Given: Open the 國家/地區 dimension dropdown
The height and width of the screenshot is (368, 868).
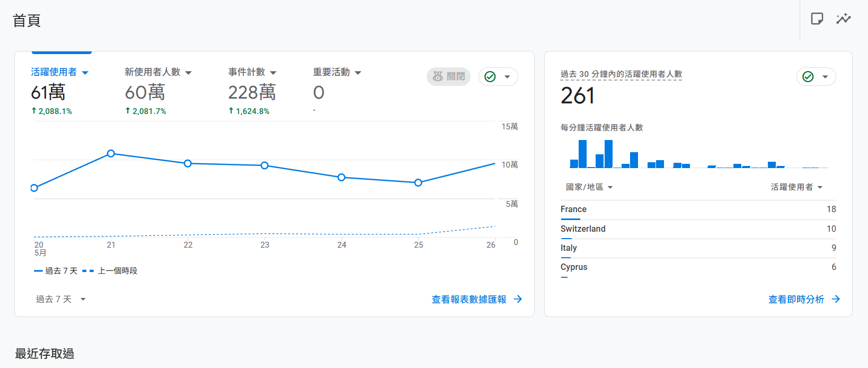Looking at the screenshot, I should (589, 187).
